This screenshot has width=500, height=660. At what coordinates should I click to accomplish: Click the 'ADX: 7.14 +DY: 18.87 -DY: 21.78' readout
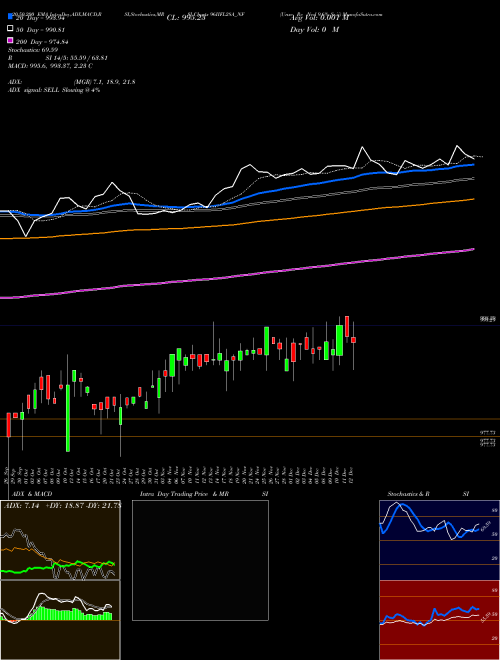pos(62,506)
